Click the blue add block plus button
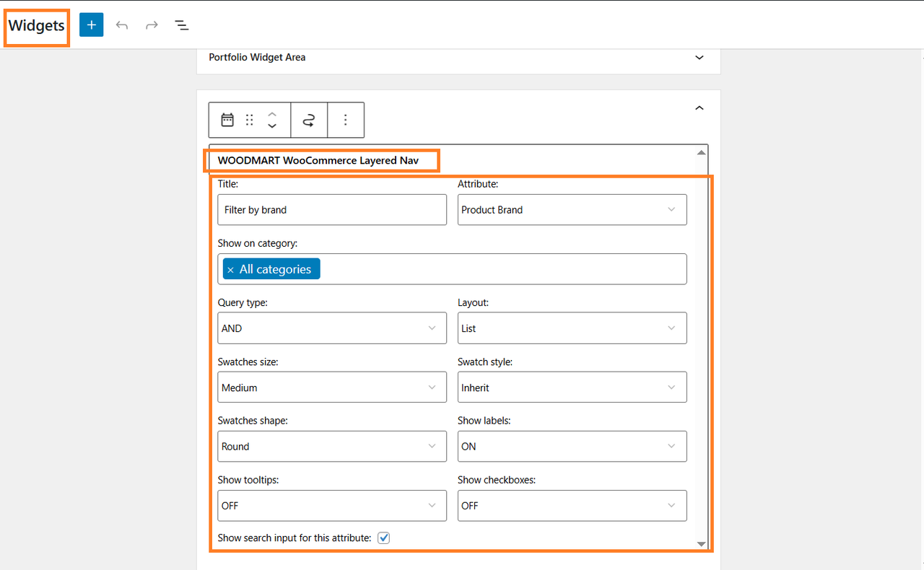Viewport: 924px width, 570px height. (x=92, y=25)
